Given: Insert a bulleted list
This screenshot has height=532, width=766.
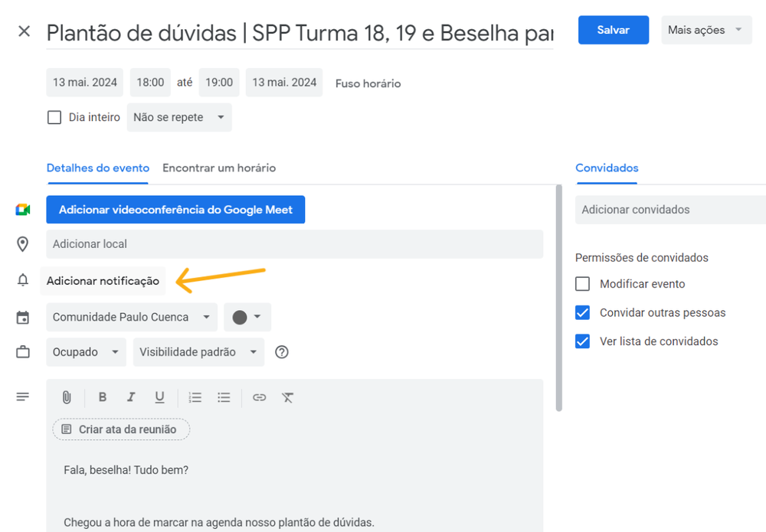Looking at the screenshot, I should click(x=224, y=397).
